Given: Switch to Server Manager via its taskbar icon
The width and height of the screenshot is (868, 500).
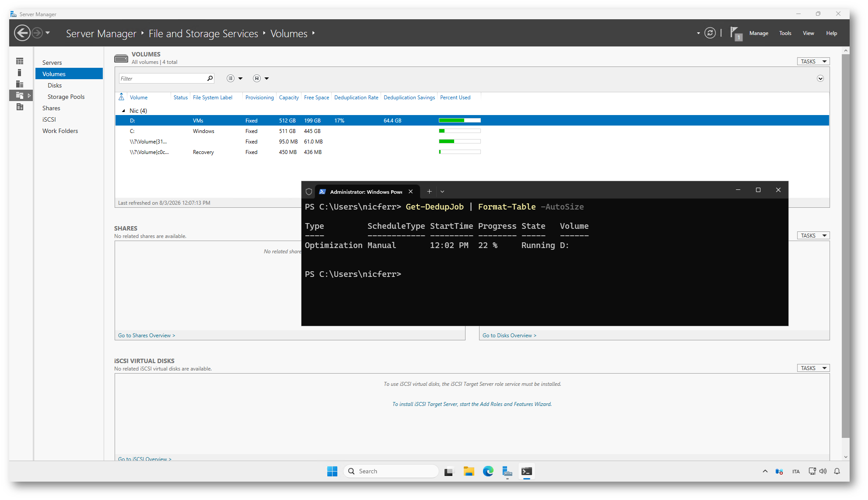Looking at the screenshot, I should tap(507, 472).
